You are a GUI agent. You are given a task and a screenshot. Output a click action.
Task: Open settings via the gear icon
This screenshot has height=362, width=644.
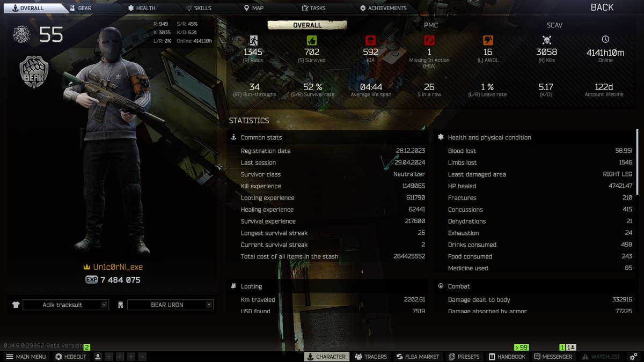point(634,357)
